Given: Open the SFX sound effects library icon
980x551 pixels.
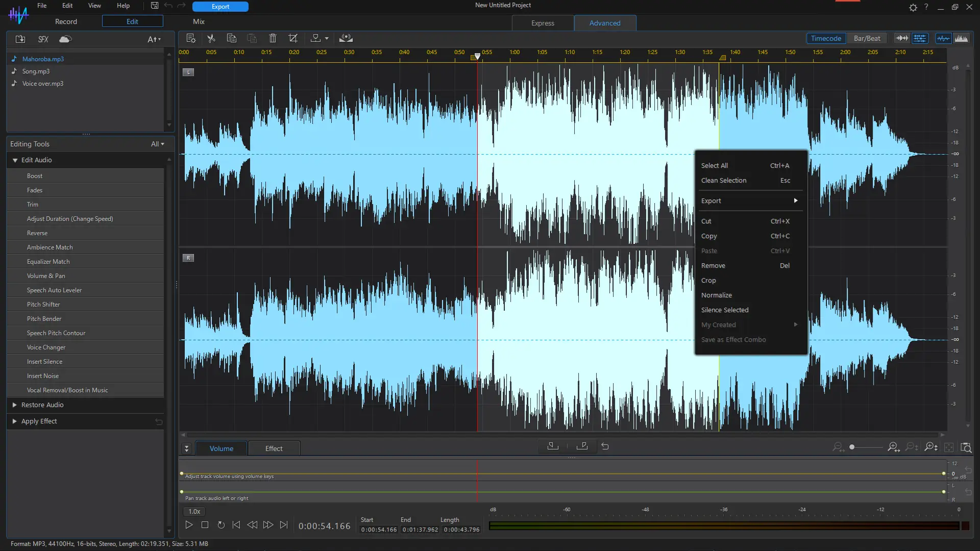Looking at the screenshot, I should (x=43, y=39).
